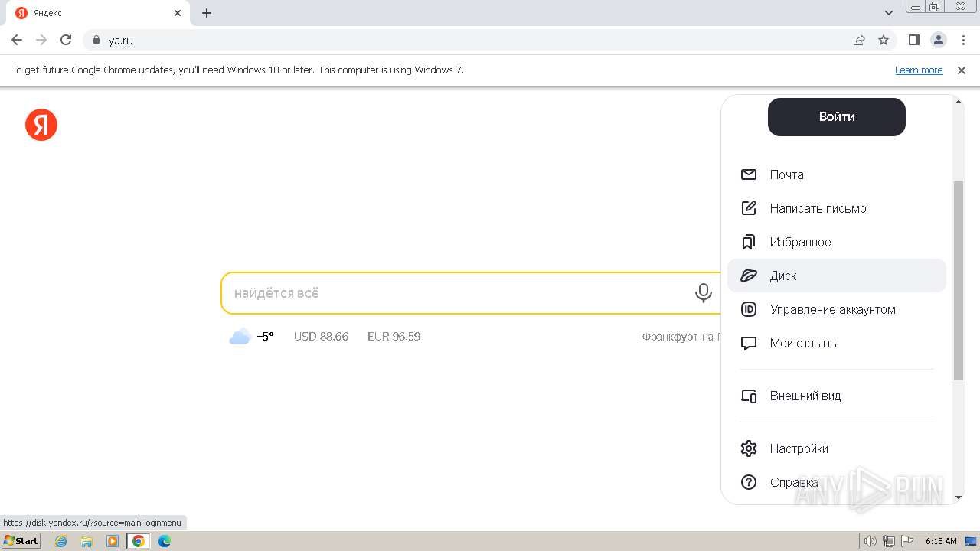This screenshot has height=551, width=980.
Task: Select Избранное in the menu
Action: pos(837,242)
